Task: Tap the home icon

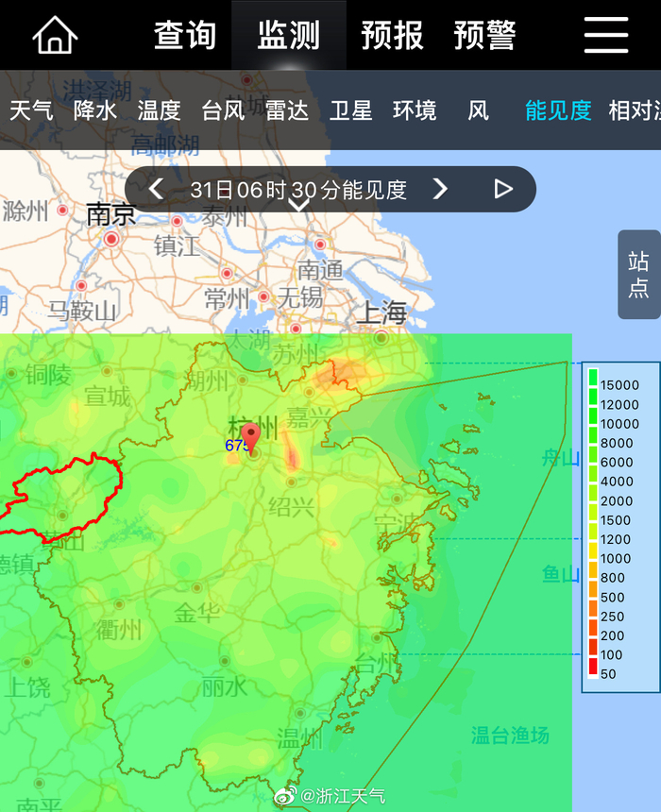Action: pos(55,35)
